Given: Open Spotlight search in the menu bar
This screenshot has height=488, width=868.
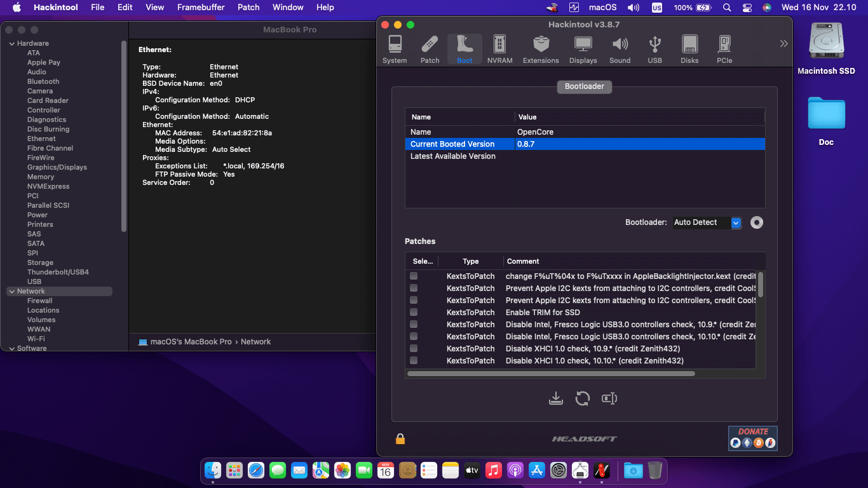Looking at the screenshot, I should pos(727,8).
